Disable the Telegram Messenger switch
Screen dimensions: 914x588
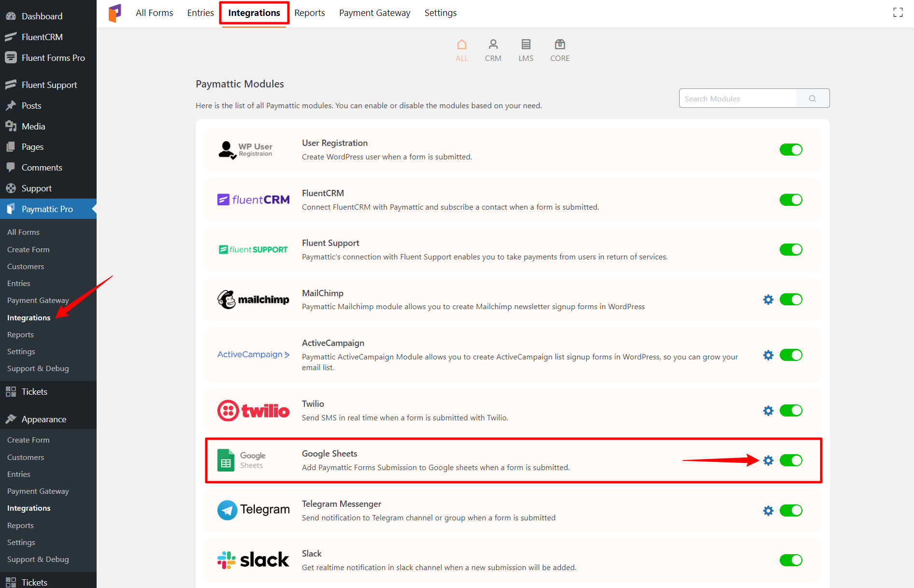click(x=791, y=511)
